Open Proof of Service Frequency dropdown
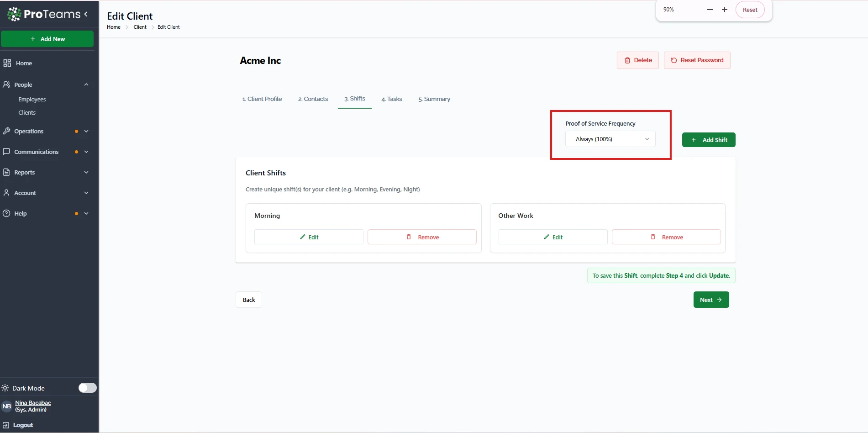The image size is (868, 433). tap(610, 139)
